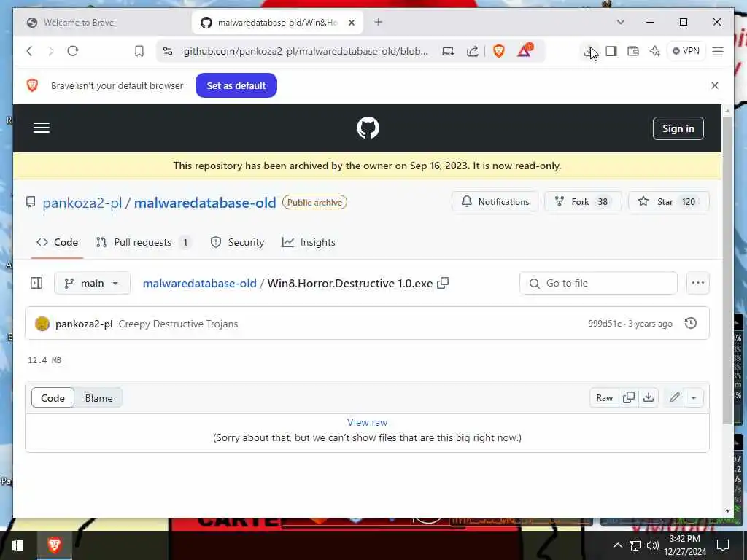The height and width of the screenshot is (560, 747).
Task: Open Creepy Destructive Trojans commit message
Action: point(178,324)
